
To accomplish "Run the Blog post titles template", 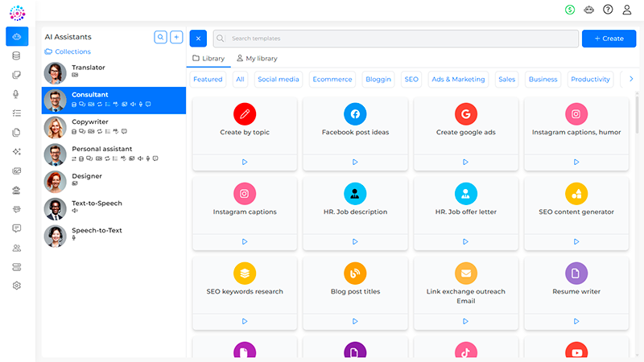I will coord(355,321).
